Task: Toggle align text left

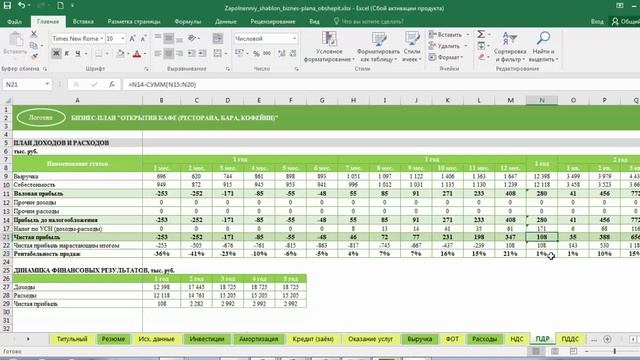Action: pyautogui.click(x=158, y=53)
